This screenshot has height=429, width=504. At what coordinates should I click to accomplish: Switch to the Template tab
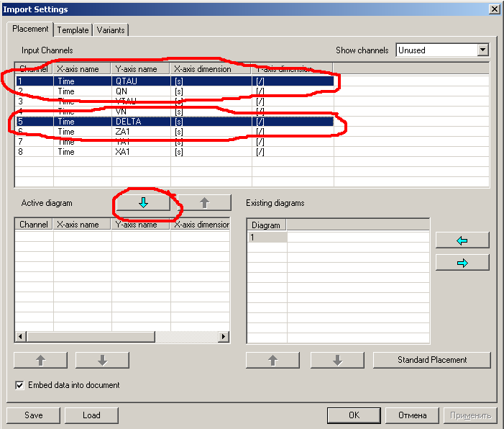point(73,30)
